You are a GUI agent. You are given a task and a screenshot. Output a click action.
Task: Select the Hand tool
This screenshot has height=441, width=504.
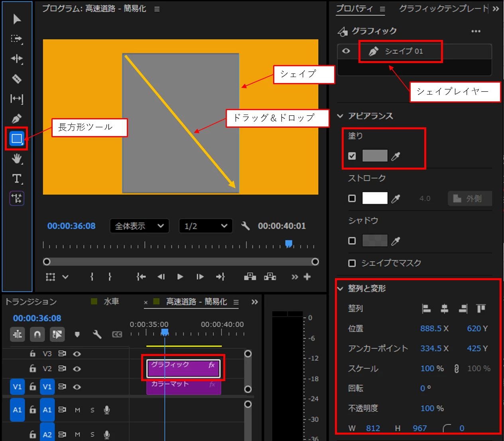click(x=17, y=159)
